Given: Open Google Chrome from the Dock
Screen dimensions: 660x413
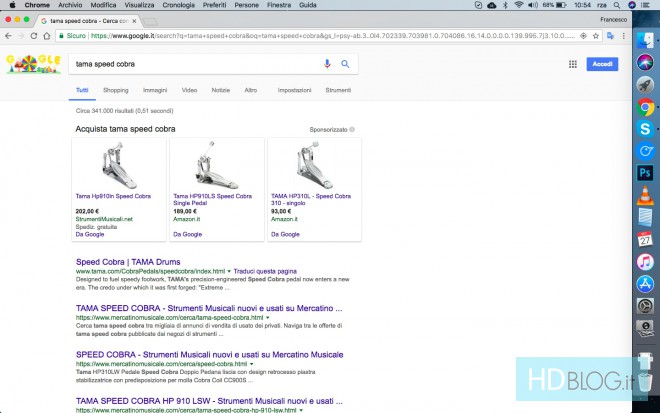Looking at the screenshot, I should [645, 107].
